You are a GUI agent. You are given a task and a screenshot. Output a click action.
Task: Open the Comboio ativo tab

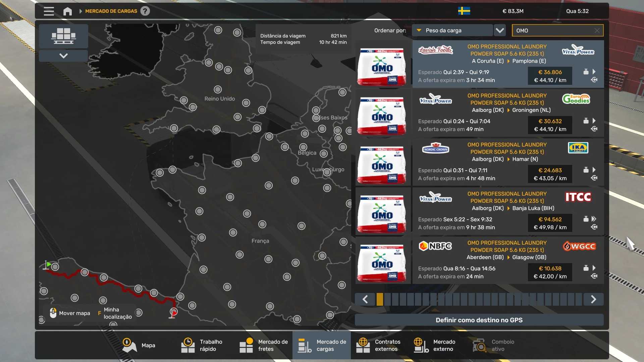coord(497,345)
